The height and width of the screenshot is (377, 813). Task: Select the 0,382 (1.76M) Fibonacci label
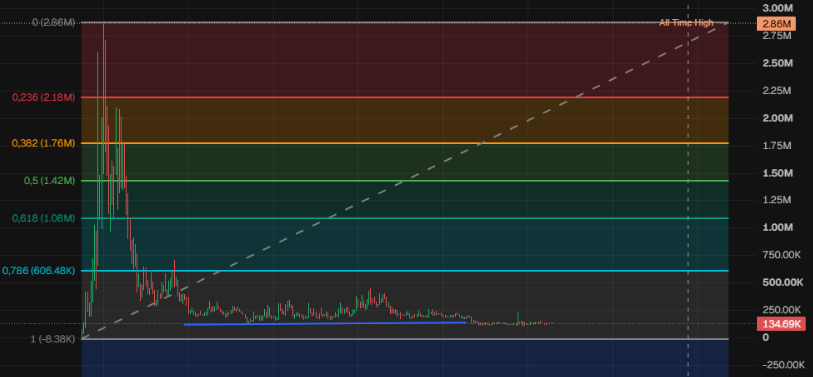tap(44, 143)
